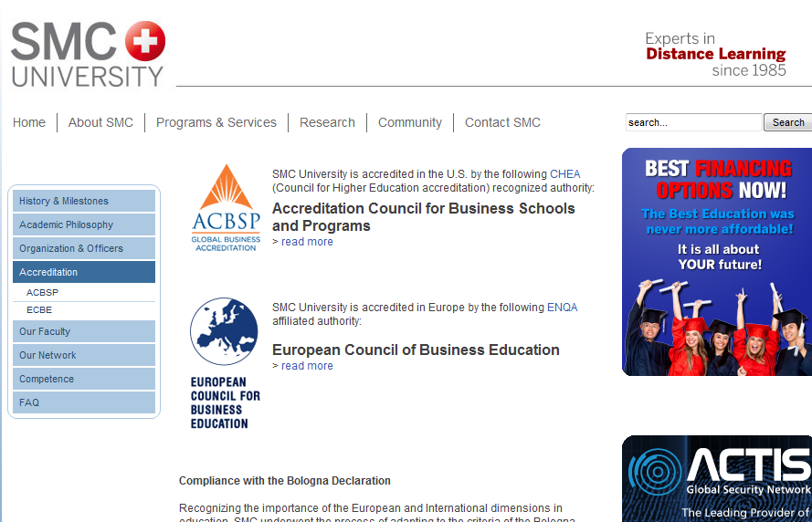
Task: Click the SMC University logo
Action: [88, 55]
